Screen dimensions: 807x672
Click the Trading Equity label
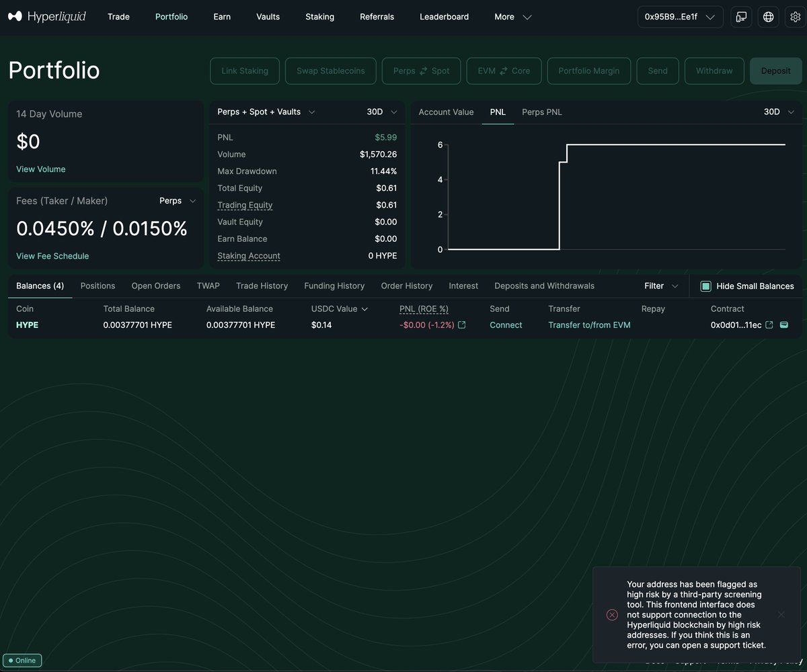click(245, 206)
